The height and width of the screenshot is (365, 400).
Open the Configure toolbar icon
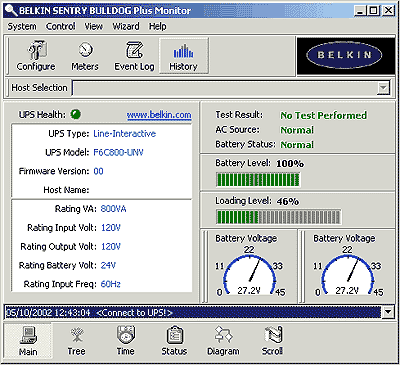[36, 56]
